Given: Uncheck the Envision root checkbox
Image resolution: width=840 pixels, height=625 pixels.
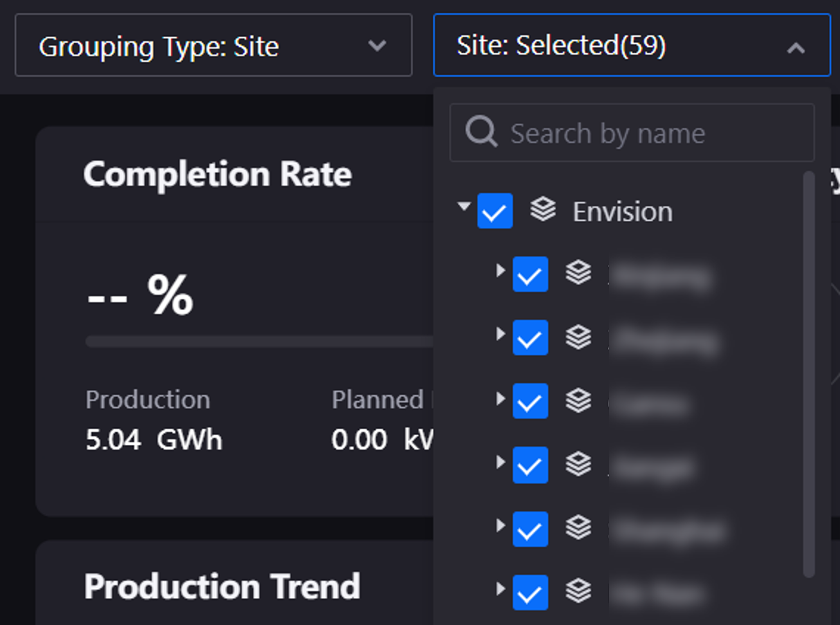Looking at the screenshot, I should (495, 211).
